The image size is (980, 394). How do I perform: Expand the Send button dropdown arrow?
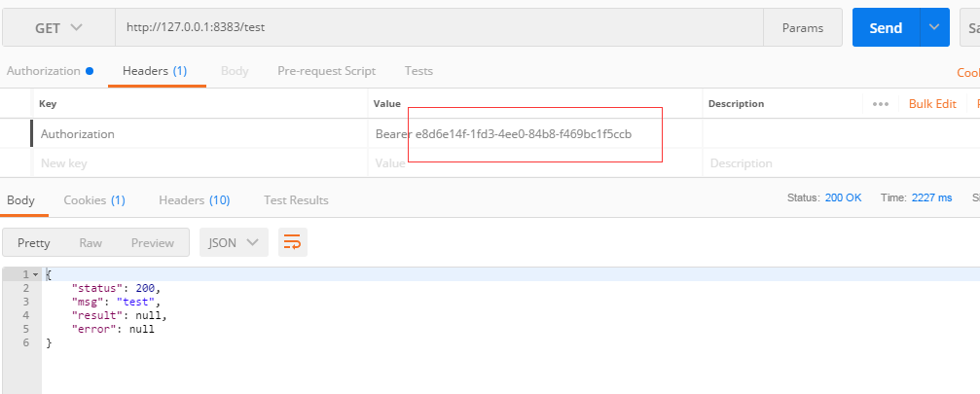935,28
